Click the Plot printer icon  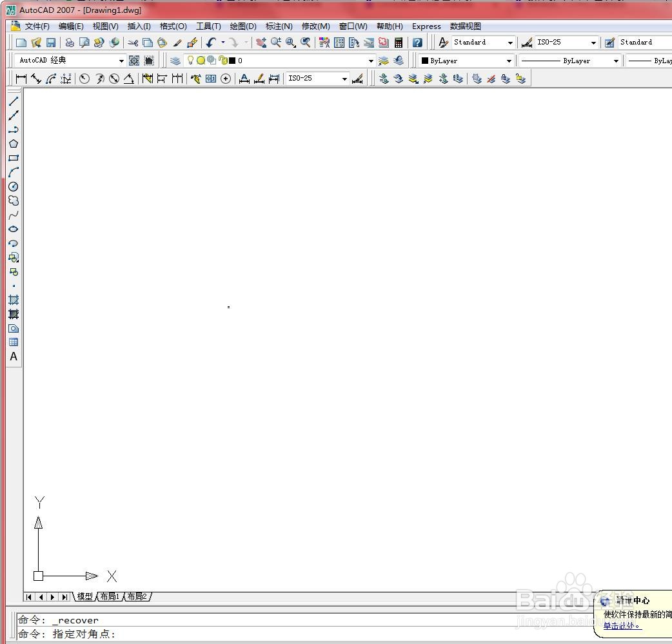(x=70, y=43)
